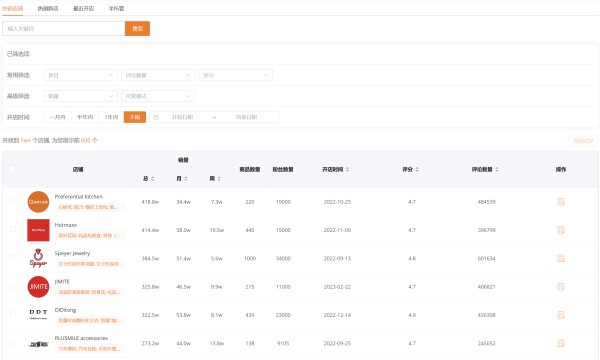This screenshot has width=600, height=360.
Task: Tick the Hotmaxx row checkbox
Action: (x=13, y=229)
